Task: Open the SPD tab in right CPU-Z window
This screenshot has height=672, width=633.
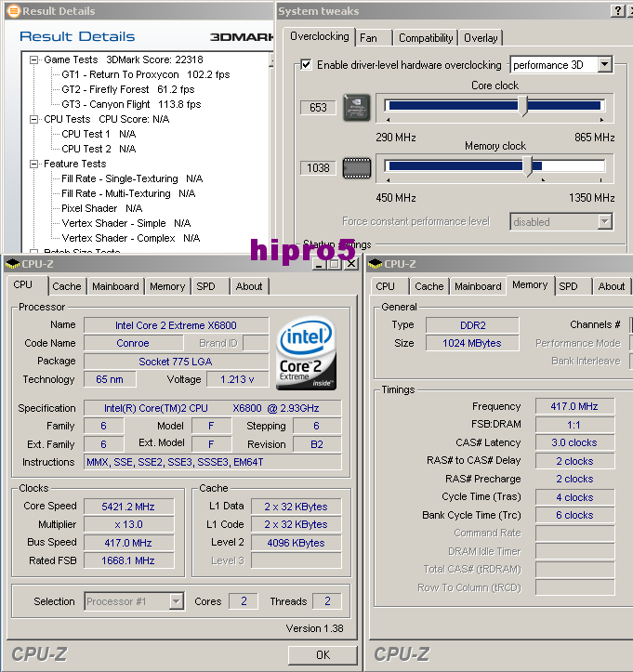Action: pos(573,286)
